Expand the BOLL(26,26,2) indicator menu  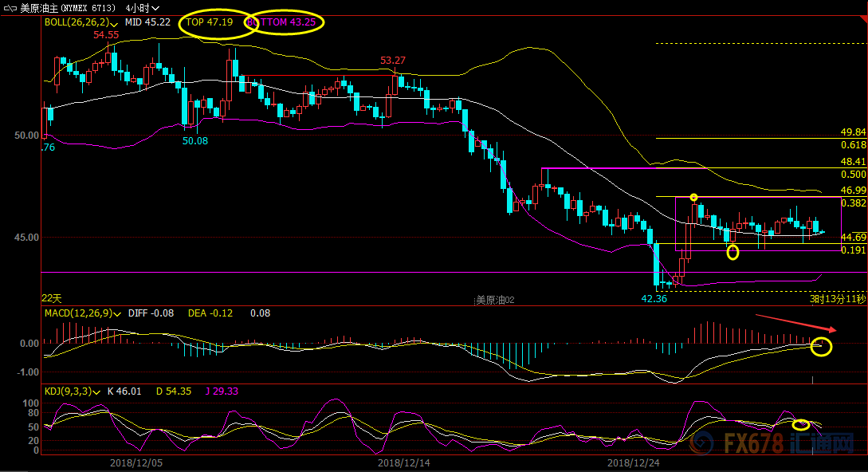click(x=116, y=23)
